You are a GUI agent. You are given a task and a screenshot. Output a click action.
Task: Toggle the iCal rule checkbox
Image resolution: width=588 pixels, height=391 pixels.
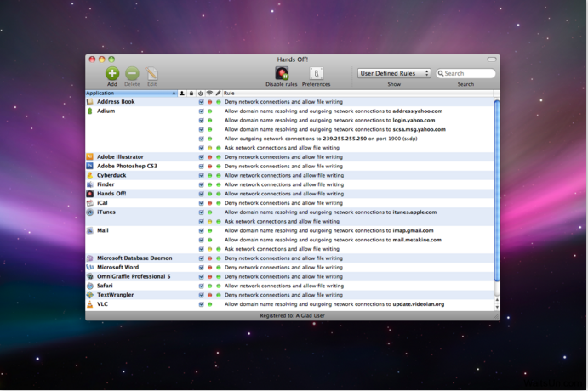[202, 203]
